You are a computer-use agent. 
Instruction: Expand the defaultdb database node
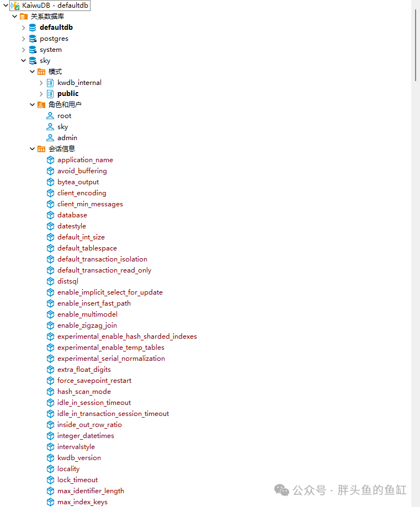click(x=23, y=28)
